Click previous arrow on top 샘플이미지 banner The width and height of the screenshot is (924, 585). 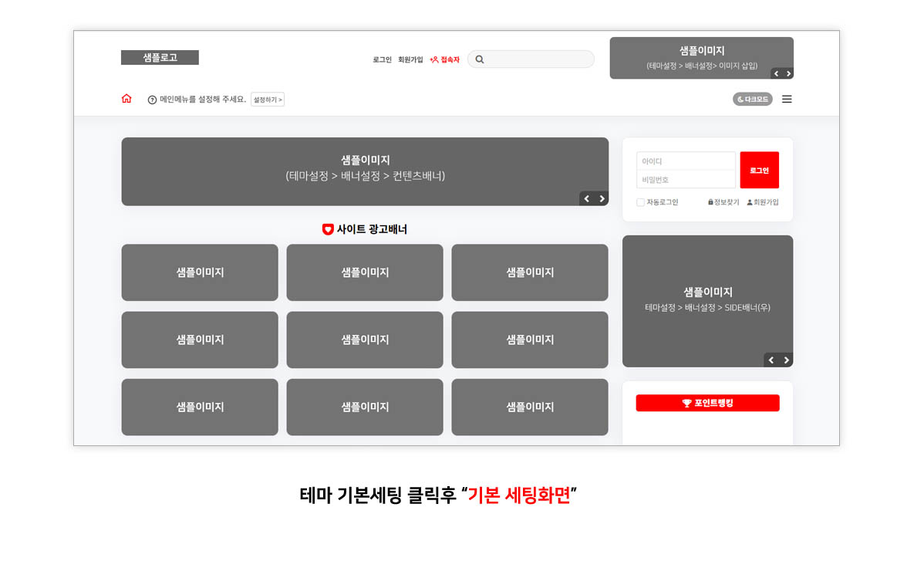776,73
